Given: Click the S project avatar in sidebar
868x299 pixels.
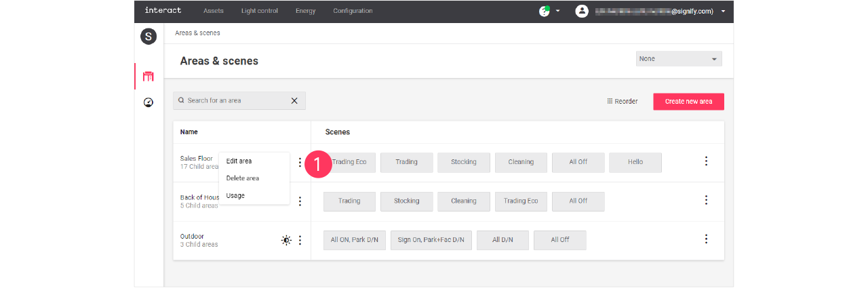Looking at the screenshot, I should click(148, 37).
